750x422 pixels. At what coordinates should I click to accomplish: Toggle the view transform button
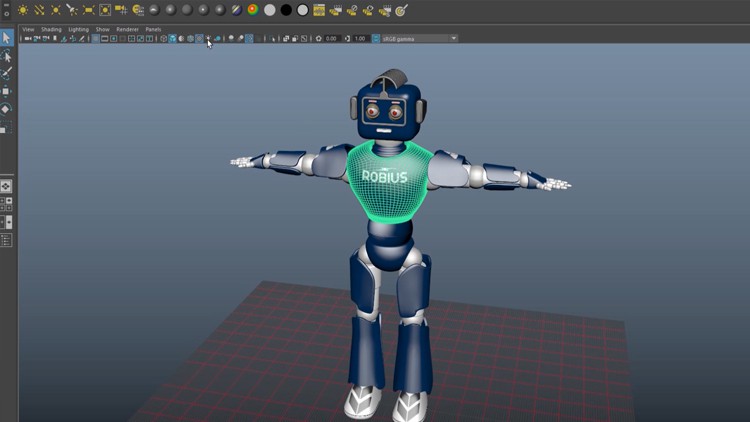376,38
